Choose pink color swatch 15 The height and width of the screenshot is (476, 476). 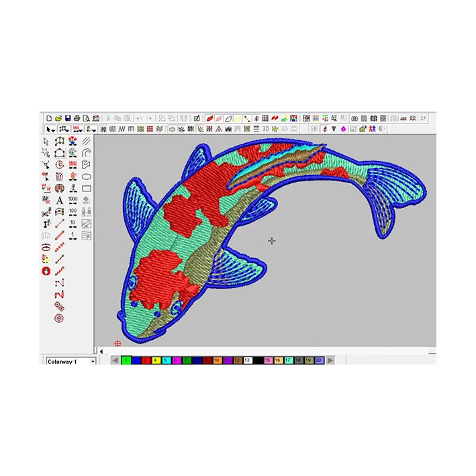click(268, 361)
